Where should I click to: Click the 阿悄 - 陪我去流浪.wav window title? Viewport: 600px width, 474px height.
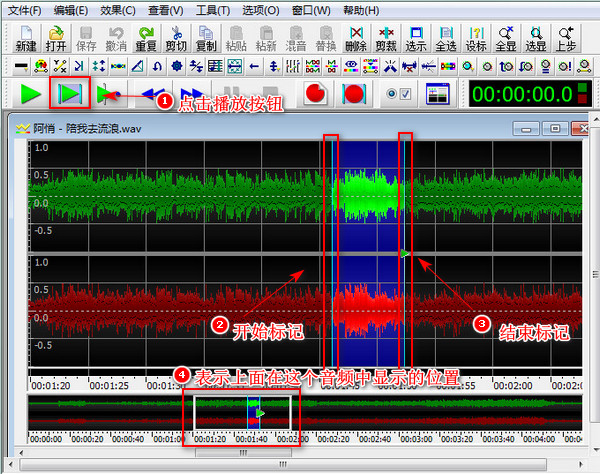(87, 129)
